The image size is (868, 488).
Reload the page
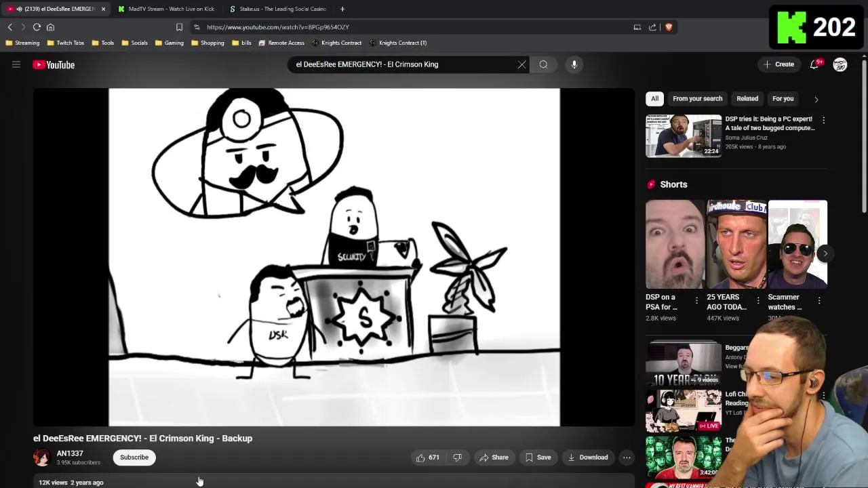[37, 27]
